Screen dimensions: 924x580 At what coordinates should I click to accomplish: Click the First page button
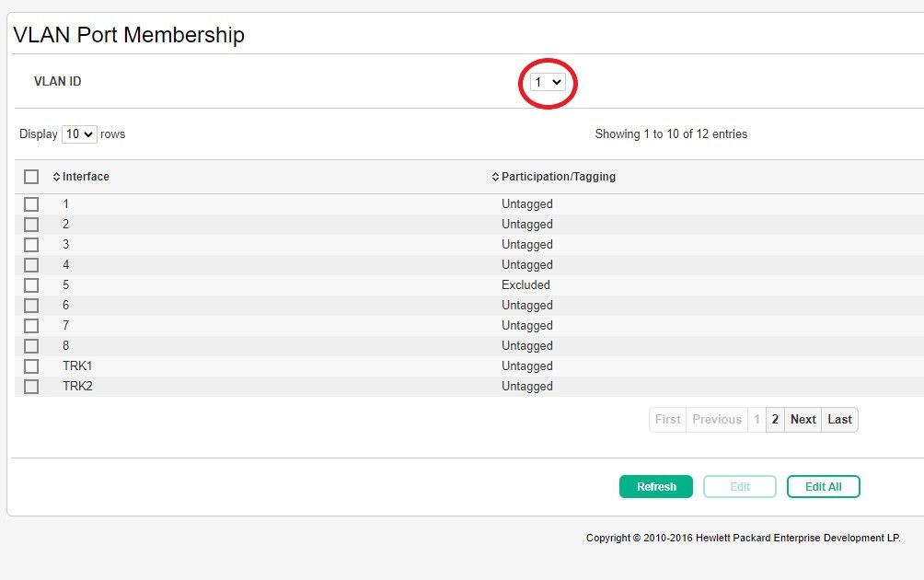[x=668, y=420]
